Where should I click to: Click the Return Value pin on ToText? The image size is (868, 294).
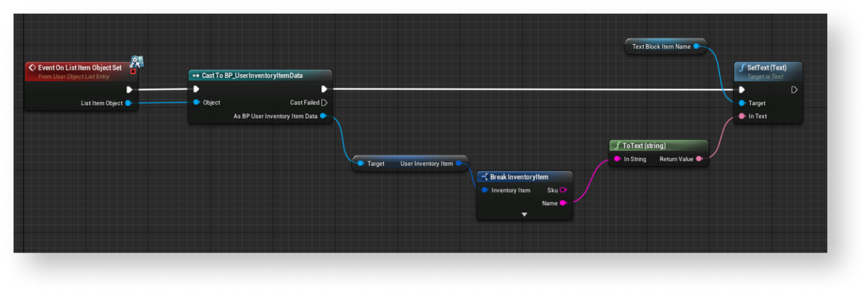(x=699, y=159)
